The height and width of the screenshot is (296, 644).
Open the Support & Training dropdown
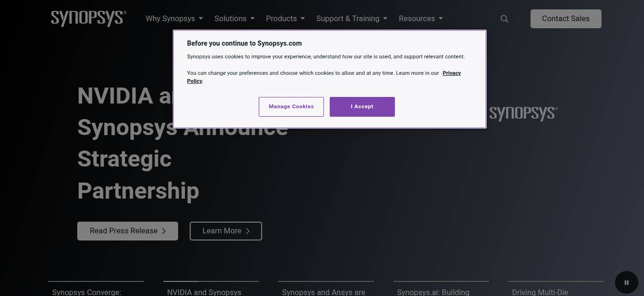(x=348, y=18)
